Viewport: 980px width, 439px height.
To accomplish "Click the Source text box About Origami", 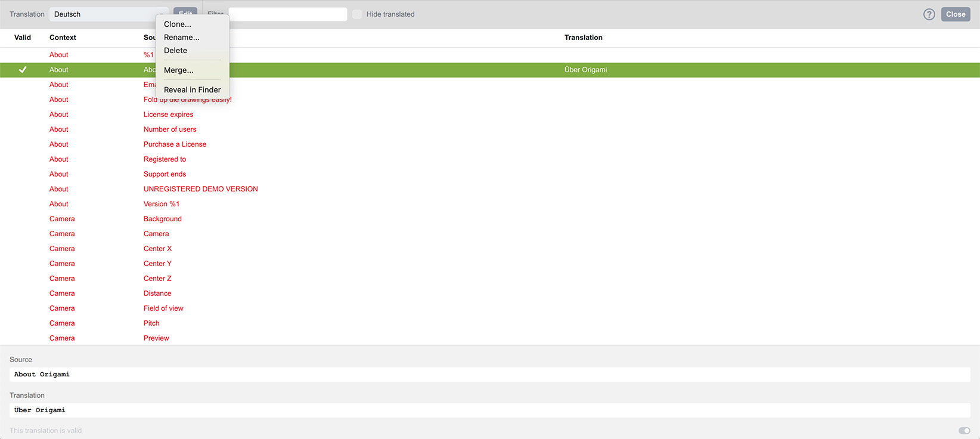I will coord(489,375).
